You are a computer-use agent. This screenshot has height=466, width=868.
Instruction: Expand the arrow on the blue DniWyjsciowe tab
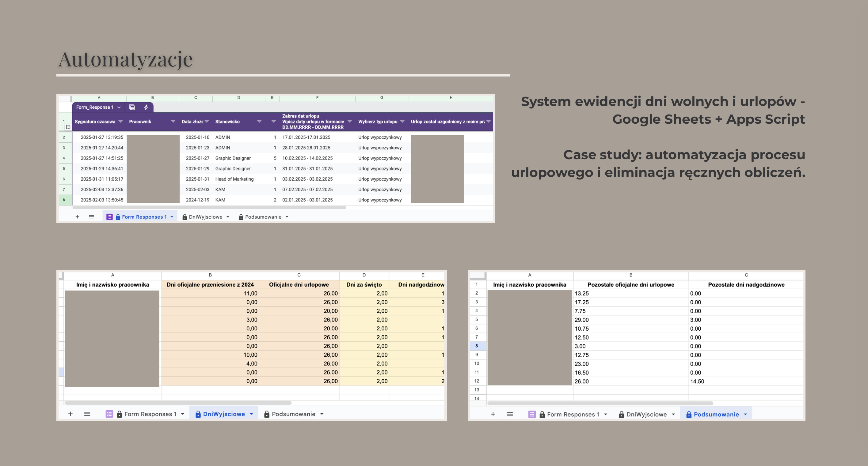(x=251, y=414)
